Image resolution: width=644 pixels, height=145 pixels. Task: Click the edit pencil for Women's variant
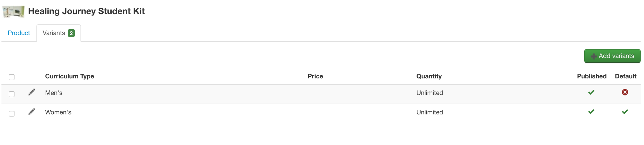click(32, 112)
